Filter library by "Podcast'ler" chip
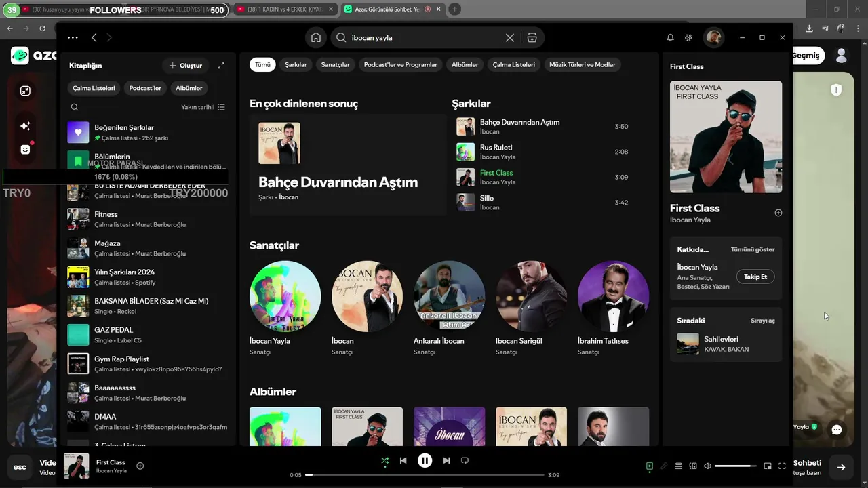Image resolution: width=868 pixels, height=488 pixels. point(145,88)
